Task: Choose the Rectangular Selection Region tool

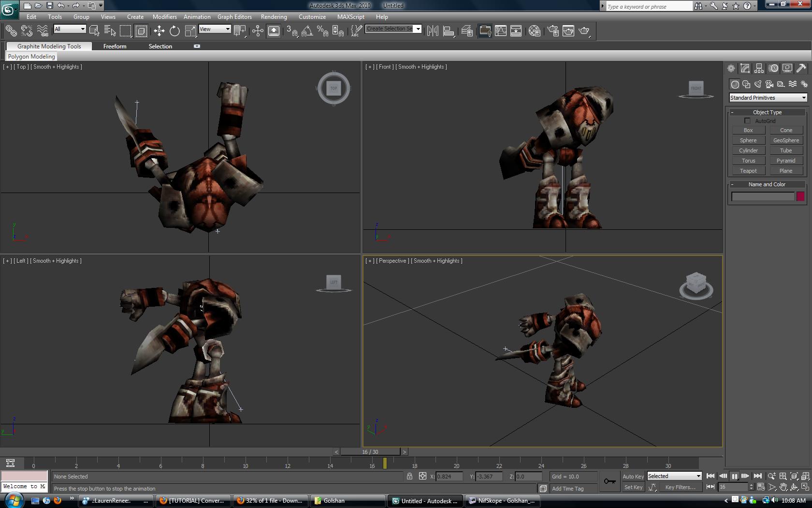Action: click(126, 31)
